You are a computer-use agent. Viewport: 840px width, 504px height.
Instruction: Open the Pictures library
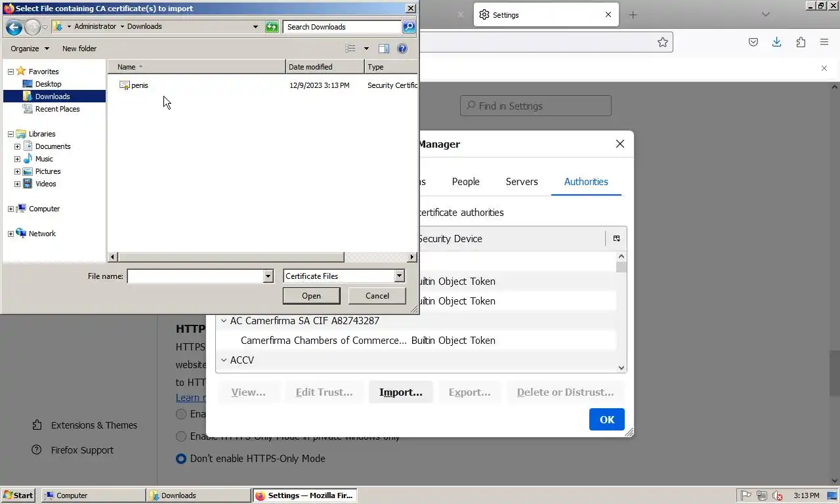tap(48, 171)
